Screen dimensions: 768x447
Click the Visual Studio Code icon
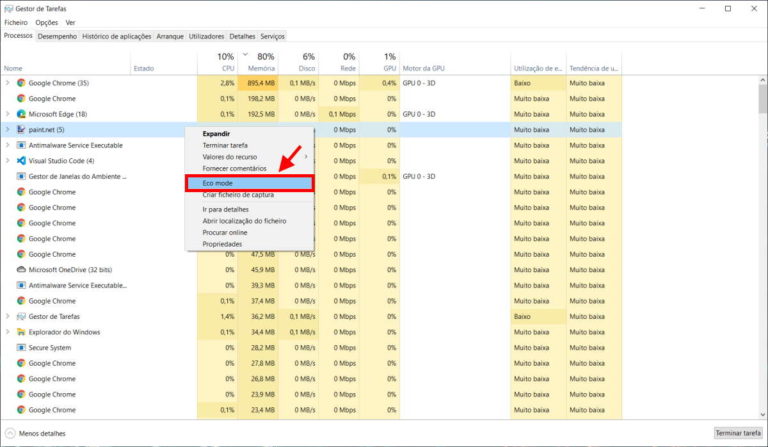tap(21, 161)
